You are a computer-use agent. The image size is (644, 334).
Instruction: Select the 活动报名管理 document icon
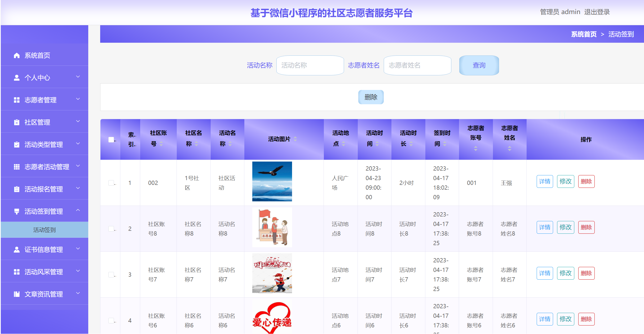point(17,189)
